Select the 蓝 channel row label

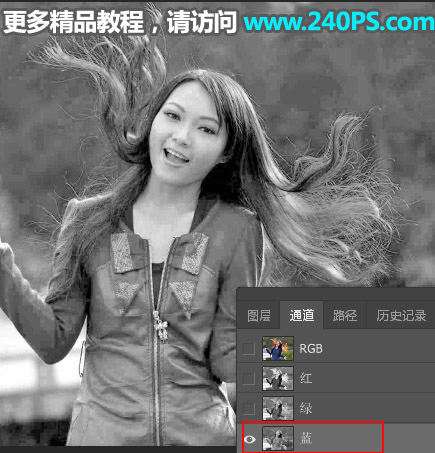point(306,438)
